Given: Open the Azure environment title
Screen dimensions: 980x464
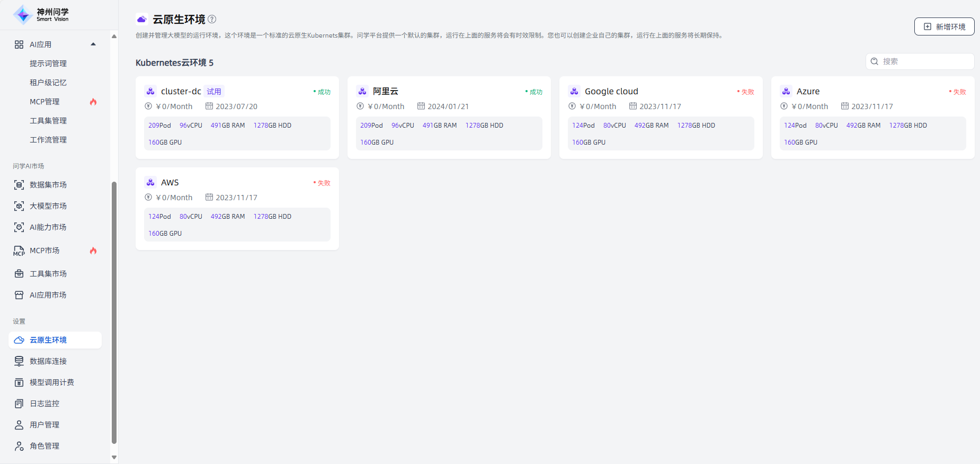Looking at the screenshot, I should click(x=808, y=91).
